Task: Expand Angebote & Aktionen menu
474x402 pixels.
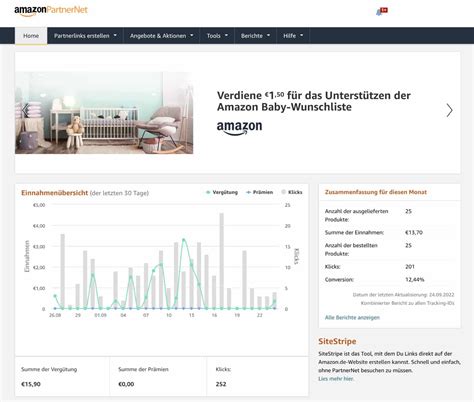Action: (161, 36)
